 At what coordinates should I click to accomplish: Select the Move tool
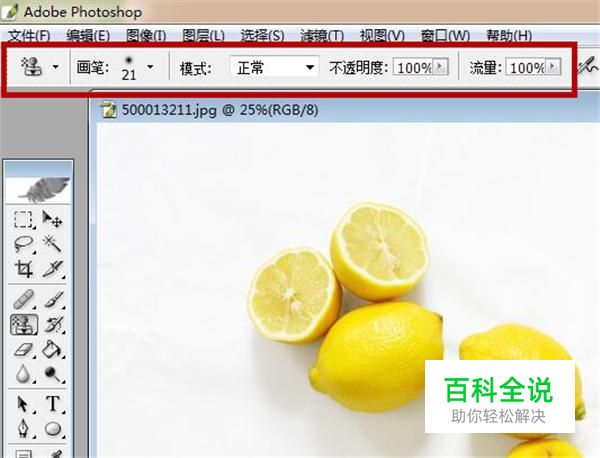pyautogui.click(x=52, y=220)
